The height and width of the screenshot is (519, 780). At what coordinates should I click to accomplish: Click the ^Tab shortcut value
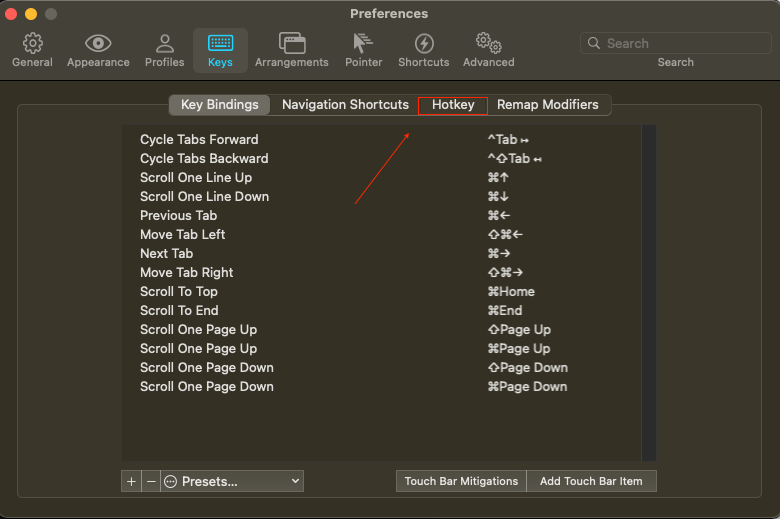click(x=508, y=139)
